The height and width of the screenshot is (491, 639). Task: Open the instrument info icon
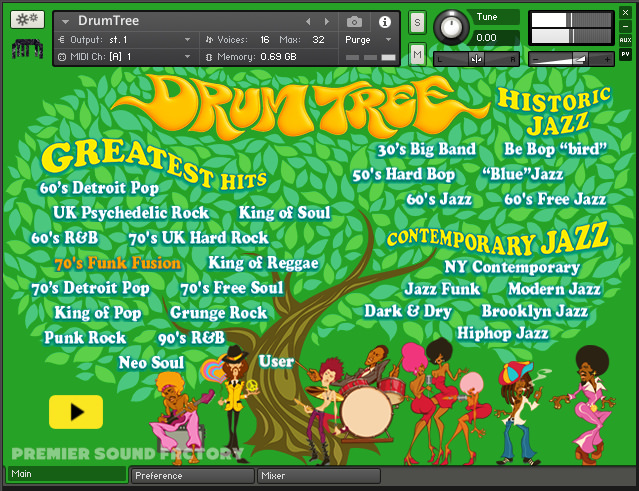(x=385, y=22)
